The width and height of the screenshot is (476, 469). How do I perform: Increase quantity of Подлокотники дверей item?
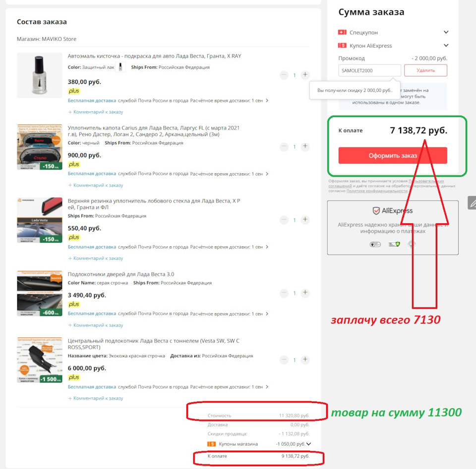coord(305,292)
